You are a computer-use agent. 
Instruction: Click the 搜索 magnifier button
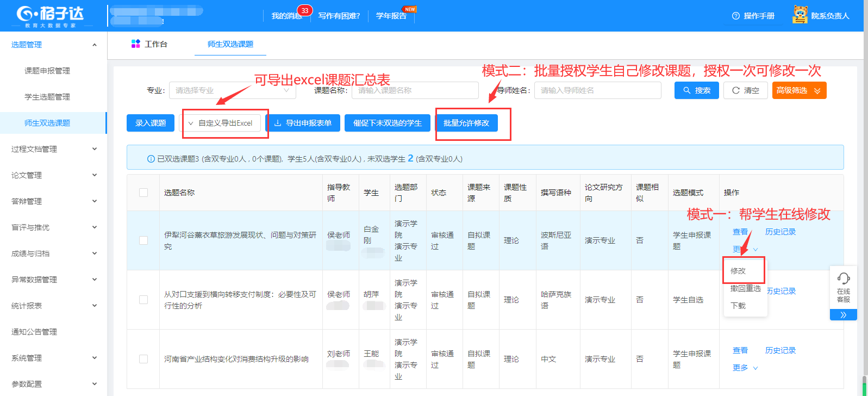[696, 90]
